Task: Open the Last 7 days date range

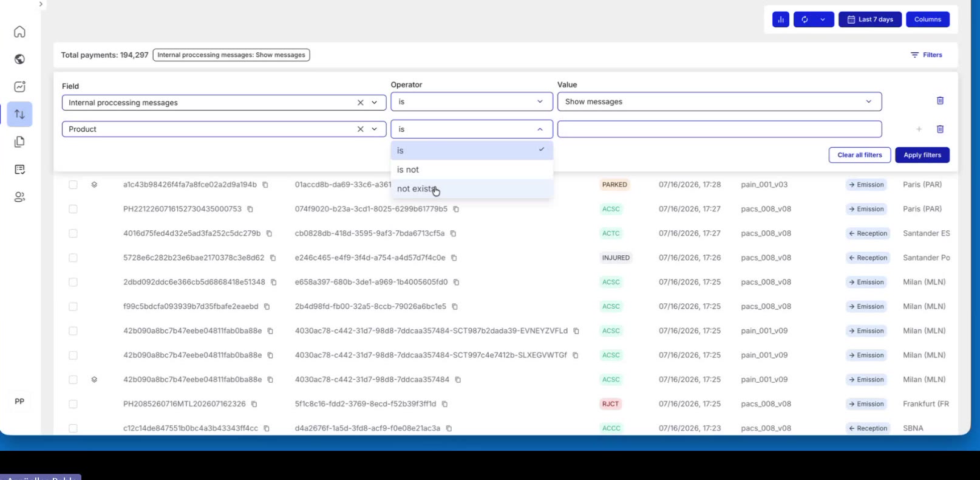Action: click(x=870, y=19)
